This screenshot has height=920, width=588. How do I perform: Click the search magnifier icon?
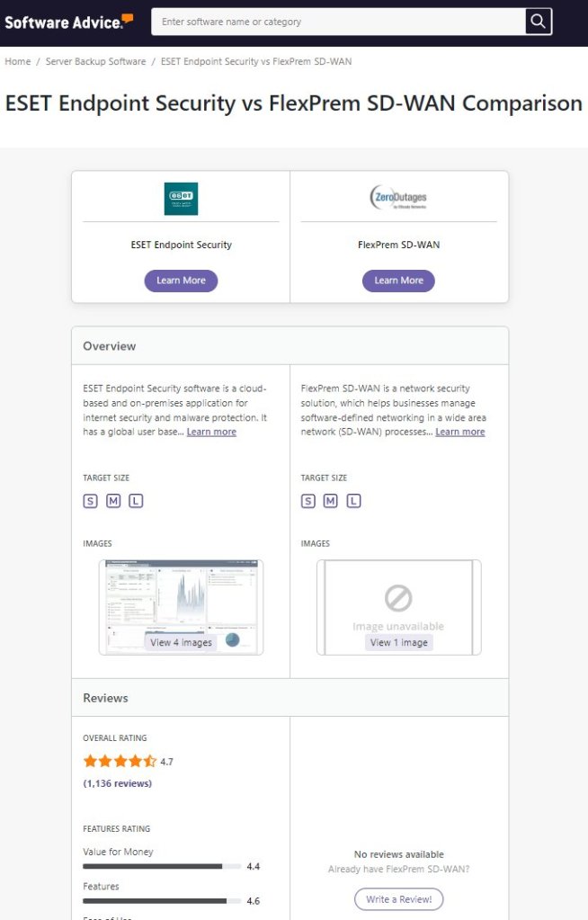(538, 22)
